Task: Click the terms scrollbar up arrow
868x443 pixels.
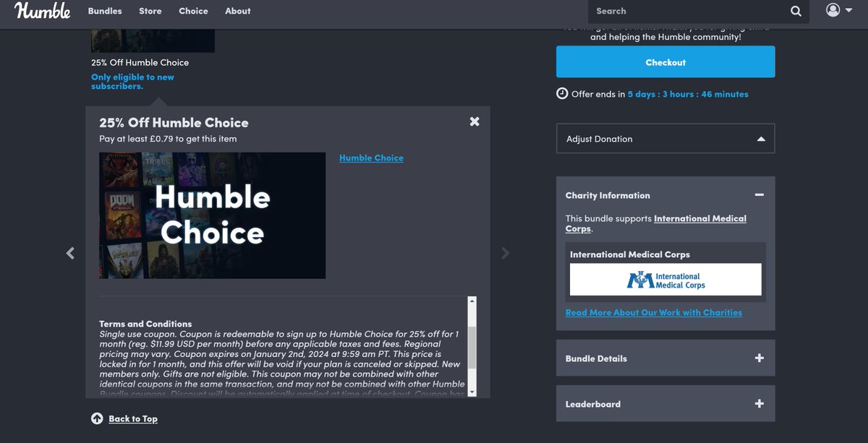Action: pyautogui.click(x=472, y=301)
